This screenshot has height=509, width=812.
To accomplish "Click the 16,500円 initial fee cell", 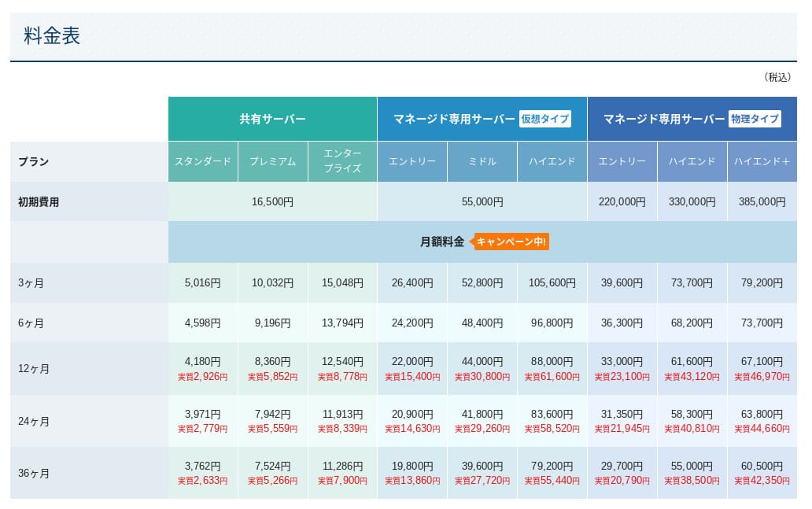I will 272,202.
